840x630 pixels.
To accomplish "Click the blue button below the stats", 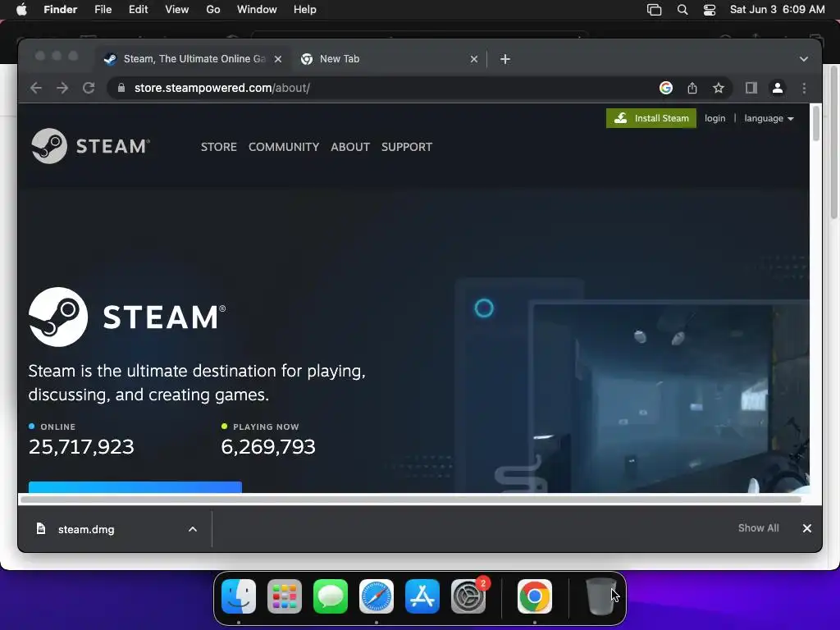I will pyautogui.click(x=135, y=486).
